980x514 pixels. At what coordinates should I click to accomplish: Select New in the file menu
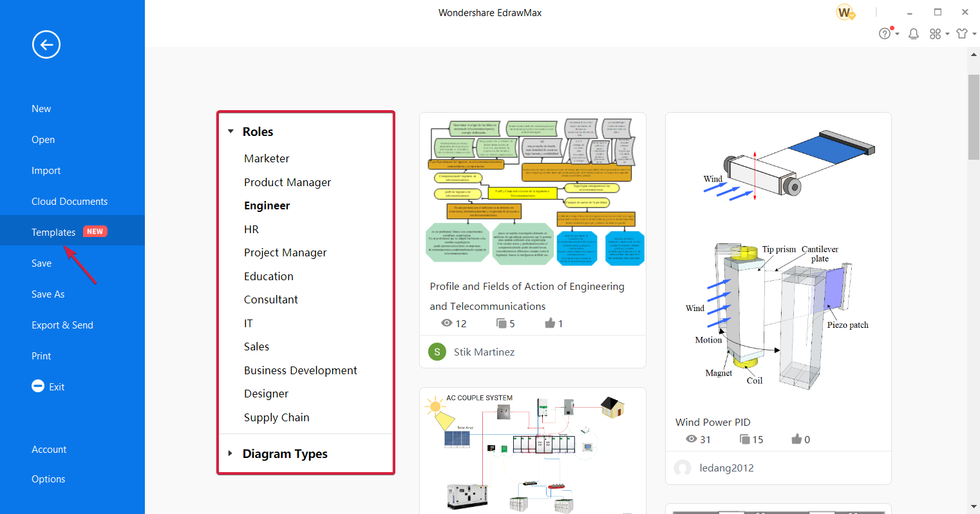[x=41, y=108]
